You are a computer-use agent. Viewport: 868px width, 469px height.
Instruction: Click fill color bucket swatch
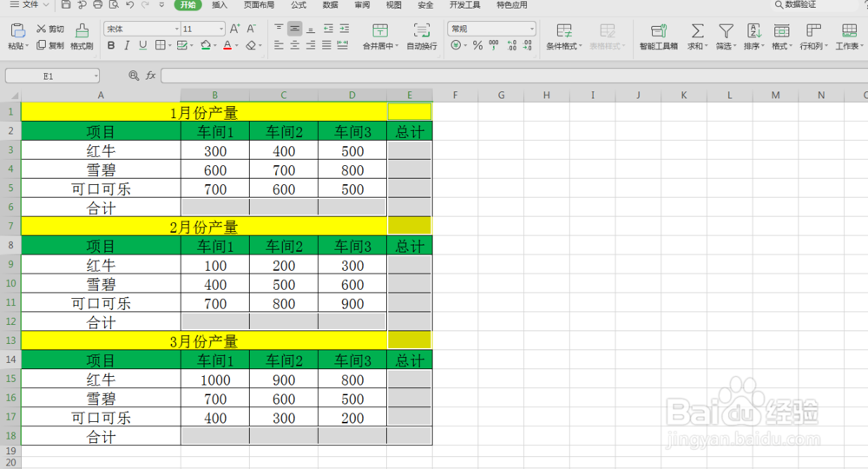pyautogui.click(x=206, y=45)
